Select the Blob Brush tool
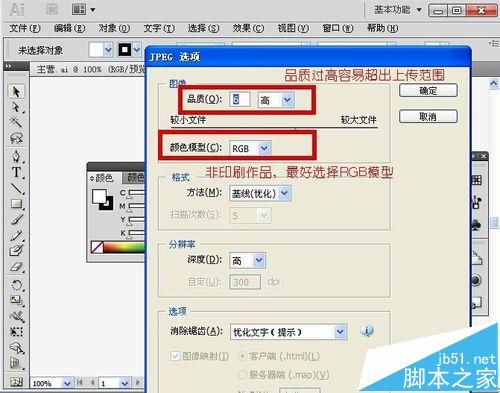 [16, 250]
